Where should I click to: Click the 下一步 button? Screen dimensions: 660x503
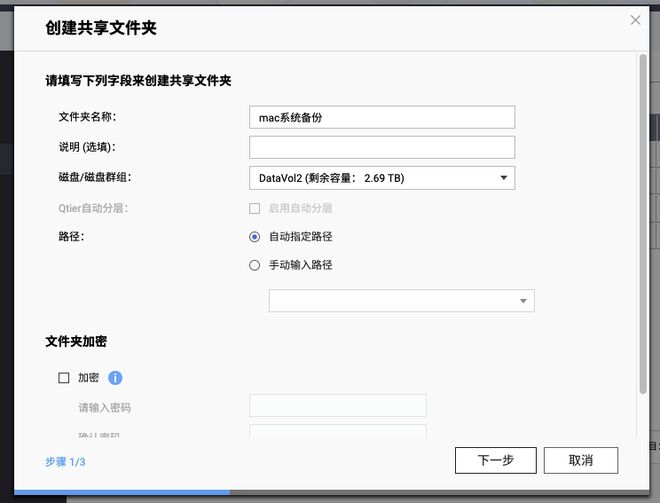[495, 460]
